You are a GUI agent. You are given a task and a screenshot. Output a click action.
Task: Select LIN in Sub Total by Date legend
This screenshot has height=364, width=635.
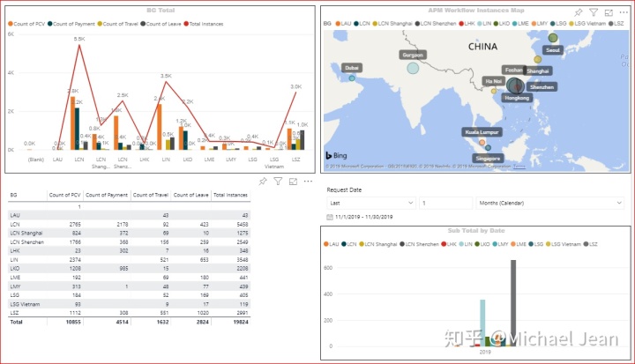[x=466, y=244]
